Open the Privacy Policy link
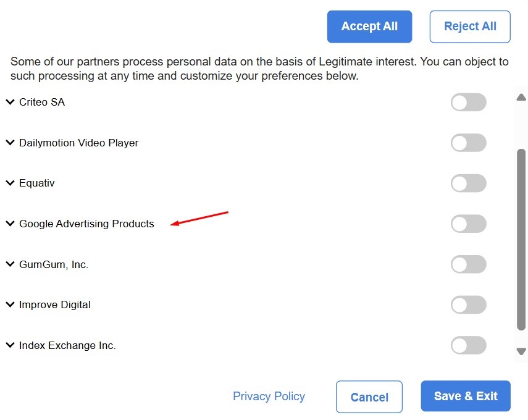This screenshot has height=420, width=528. (269, 396)
